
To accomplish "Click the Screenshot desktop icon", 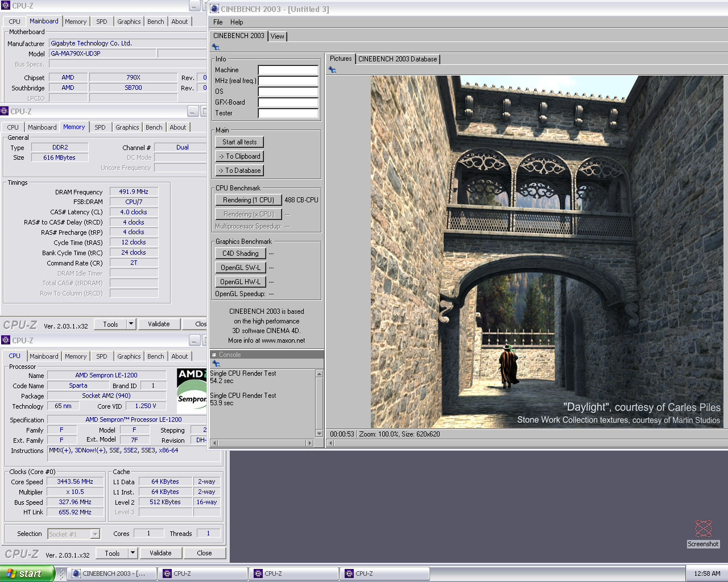I will [703, 533].
